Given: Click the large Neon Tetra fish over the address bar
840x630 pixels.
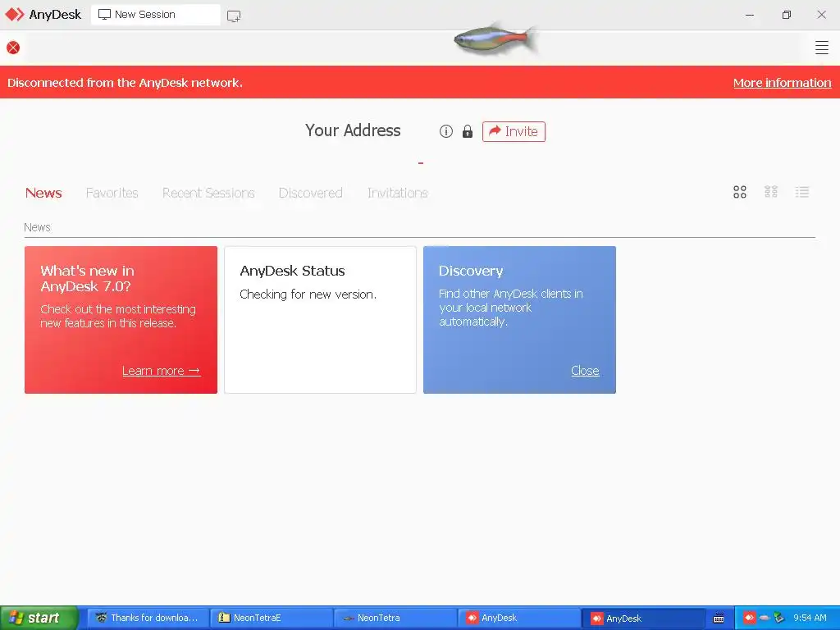Looking at the screenshot, I should (x=495, y=40).
